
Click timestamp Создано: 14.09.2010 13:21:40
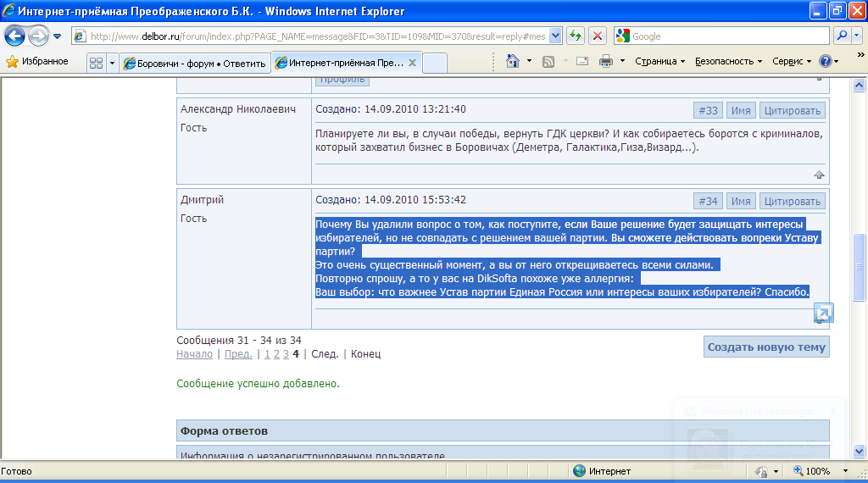[x=391, y=109]
